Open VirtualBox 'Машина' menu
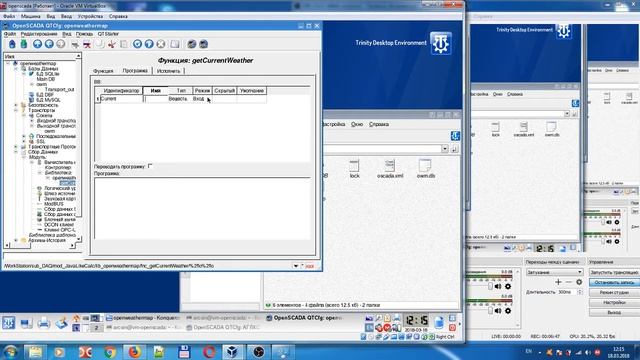The height and width of the screenshot is (360, 640). 31,16
